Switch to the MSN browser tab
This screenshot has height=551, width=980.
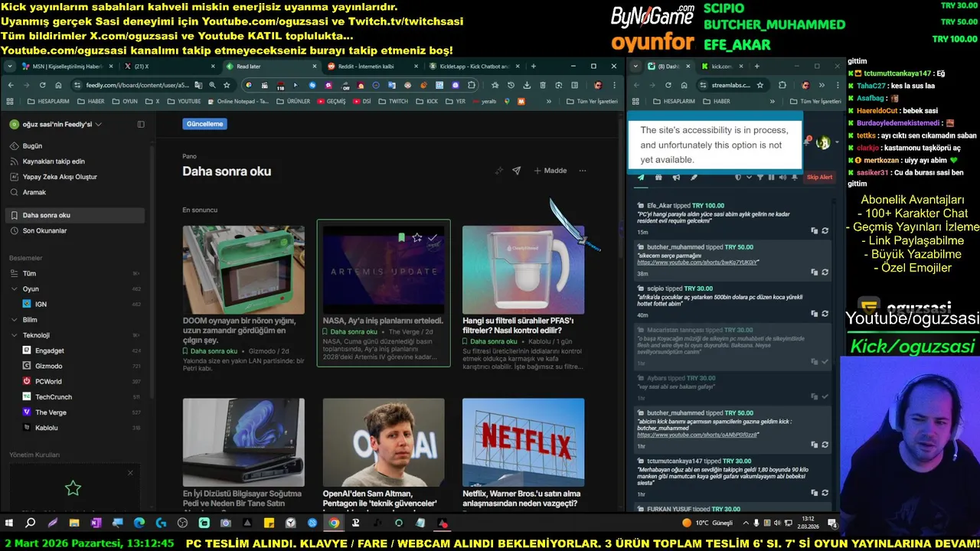click(67, 67)
